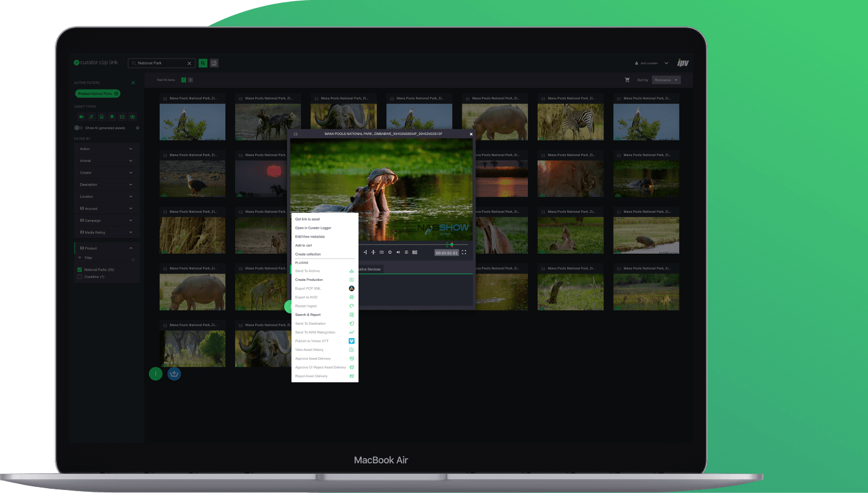Choose Create Production plugin
The width and height of the screenshot is (868, 493).
click(325, 280)
